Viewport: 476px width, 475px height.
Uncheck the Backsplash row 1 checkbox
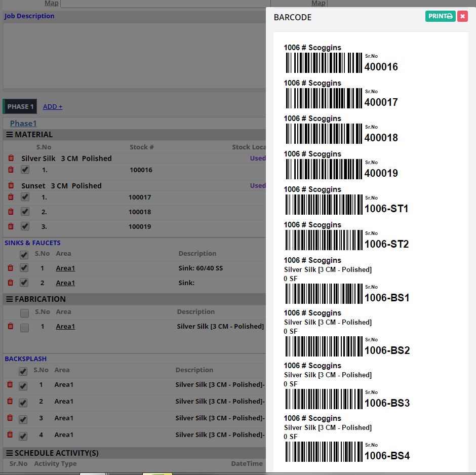23,386
